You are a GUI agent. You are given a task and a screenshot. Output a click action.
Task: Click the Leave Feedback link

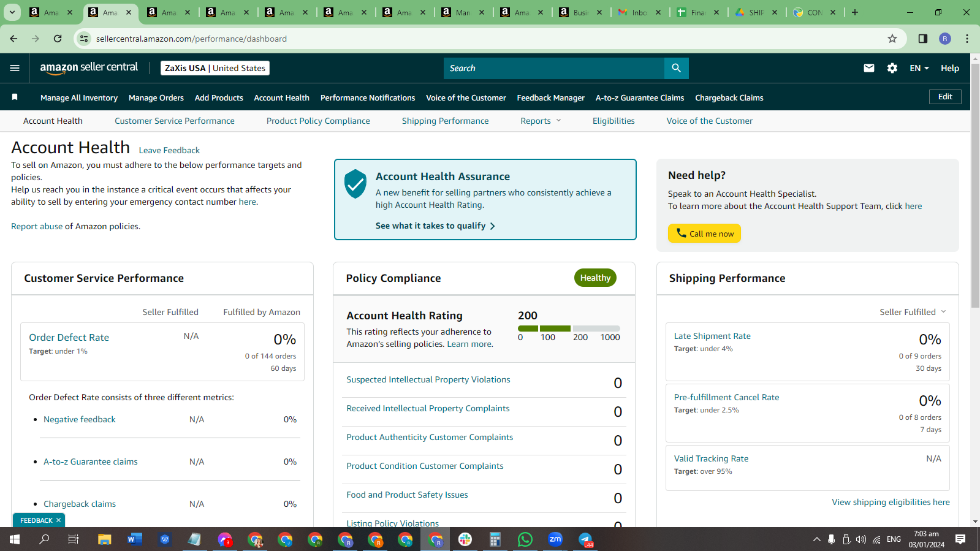169,150
